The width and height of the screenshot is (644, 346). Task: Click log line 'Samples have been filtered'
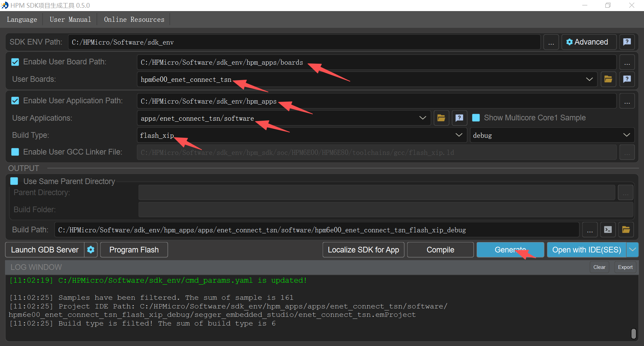pos(151,297)
